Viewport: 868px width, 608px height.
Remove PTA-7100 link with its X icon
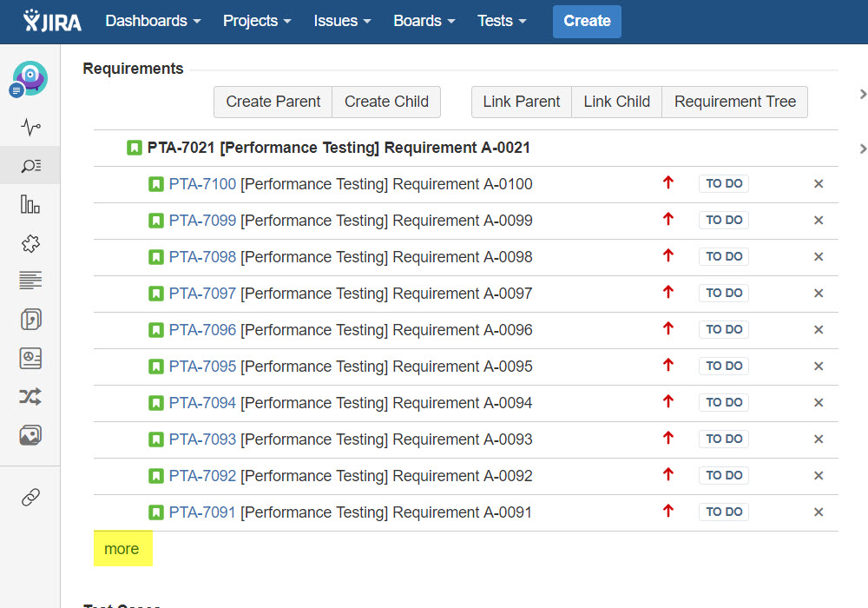[x=818, y=184]
